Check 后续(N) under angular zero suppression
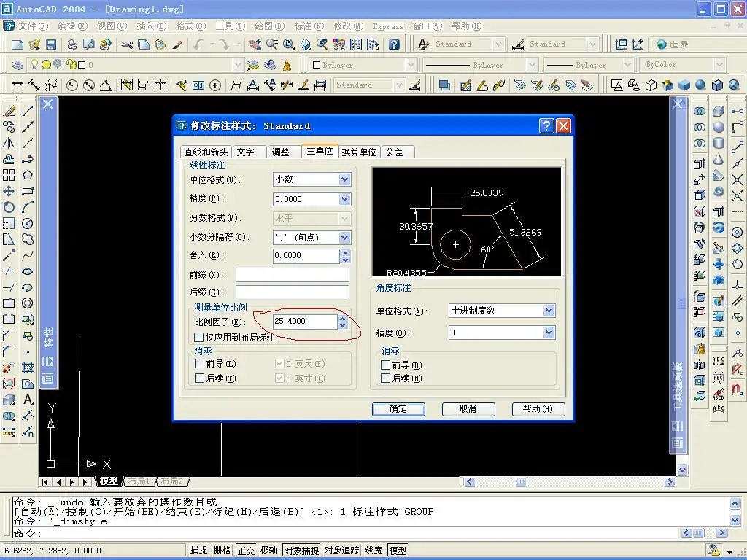The image size is (747, 560). coord(385,378)
